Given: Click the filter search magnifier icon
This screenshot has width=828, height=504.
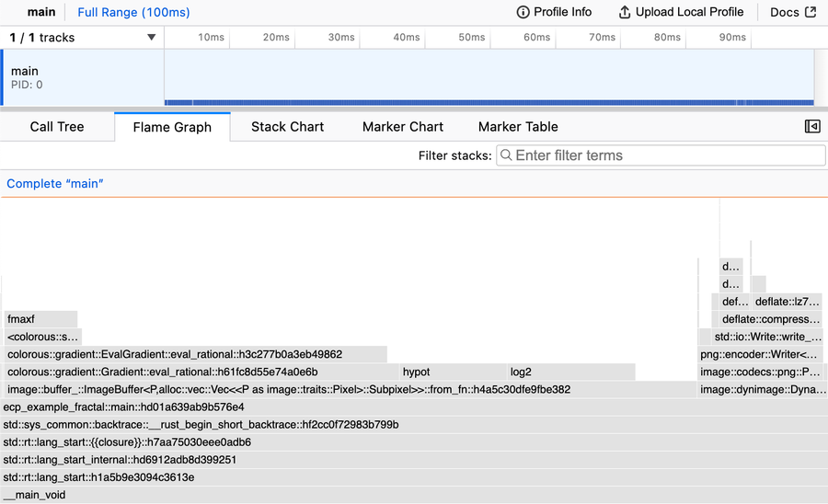Looking at the screenshot, I should [x=506, y=155].
